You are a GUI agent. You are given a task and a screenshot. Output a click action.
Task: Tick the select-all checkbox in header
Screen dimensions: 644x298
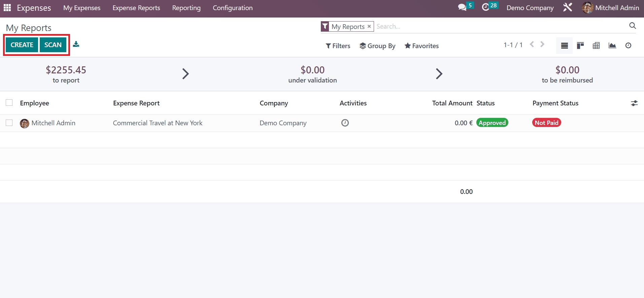coord(9,103)
